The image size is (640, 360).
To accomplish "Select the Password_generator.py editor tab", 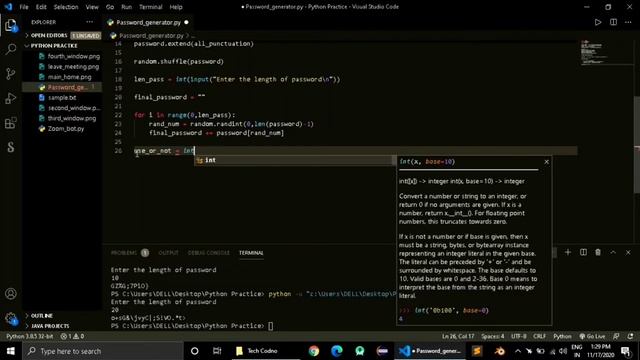I will [x=148, y=22].
